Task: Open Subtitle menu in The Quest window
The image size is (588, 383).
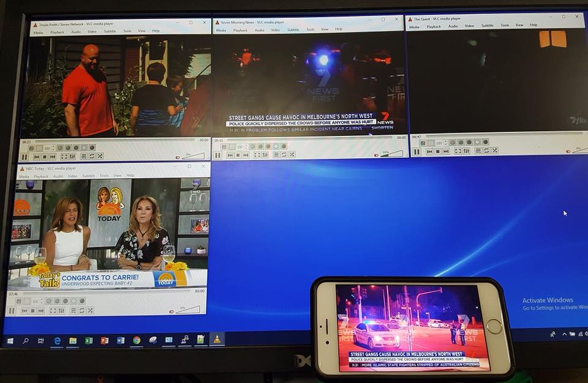Action: click(x=487, y=26)
